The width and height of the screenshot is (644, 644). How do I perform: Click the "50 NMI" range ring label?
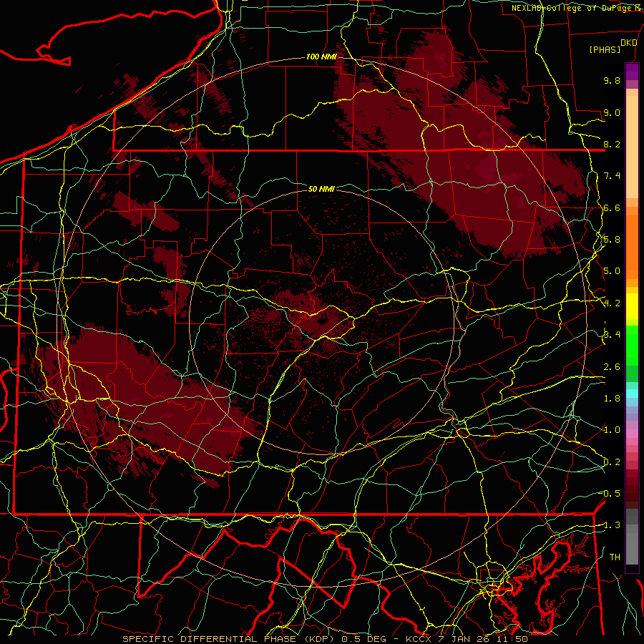coord(321,189)
